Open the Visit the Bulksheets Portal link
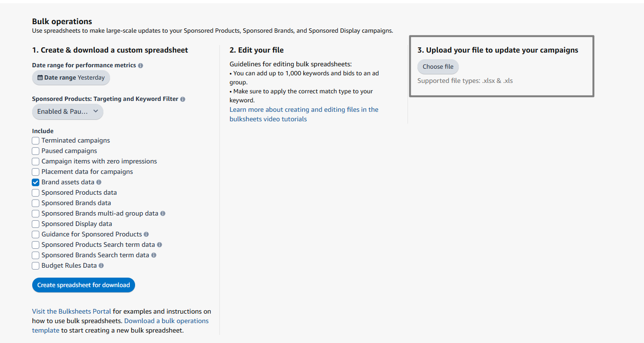 pos(71,311)
